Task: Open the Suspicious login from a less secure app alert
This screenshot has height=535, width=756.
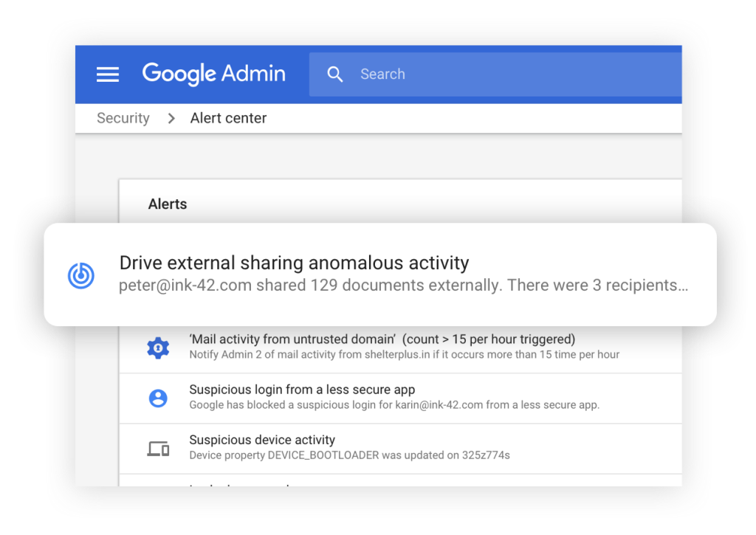Action: pyautogui.click(x=302, y=390)
